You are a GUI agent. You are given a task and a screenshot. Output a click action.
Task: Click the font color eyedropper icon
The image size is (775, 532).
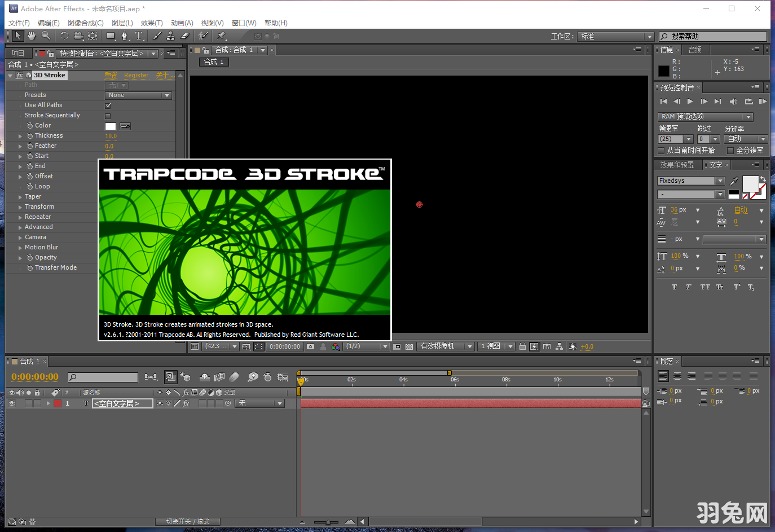pos(734,181)
